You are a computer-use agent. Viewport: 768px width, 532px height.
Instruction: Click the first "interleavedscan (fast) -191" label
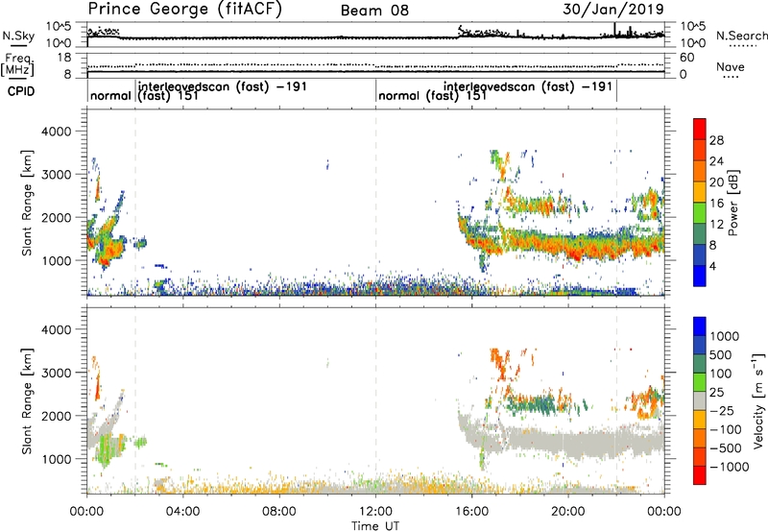[223, 86]
